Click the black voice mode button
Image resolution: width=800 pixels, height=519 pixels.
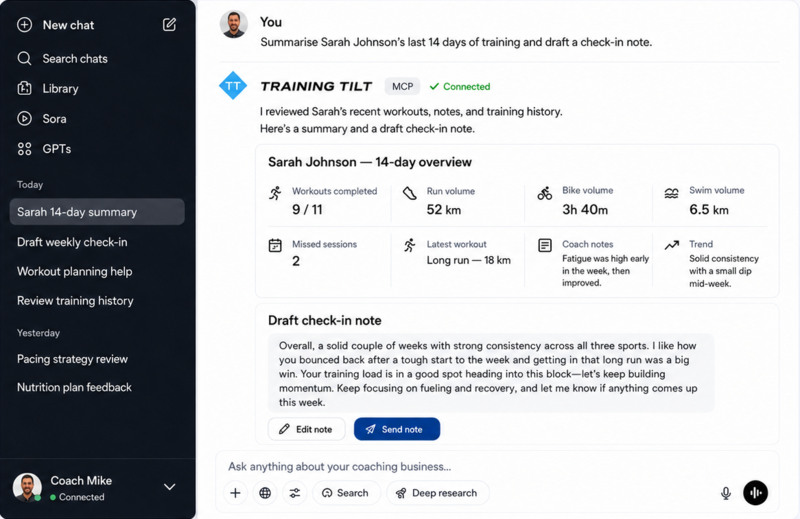coord(756,493)
